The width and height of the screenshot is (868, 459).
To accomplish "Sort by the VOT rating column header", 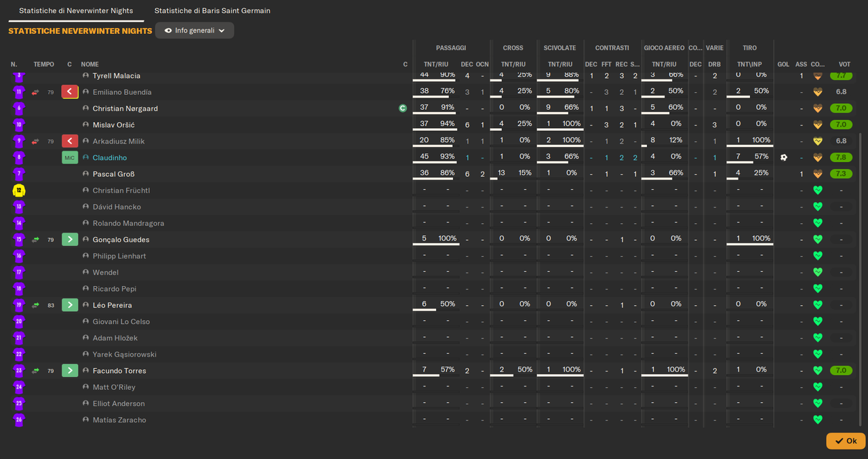I will point(844,64).
